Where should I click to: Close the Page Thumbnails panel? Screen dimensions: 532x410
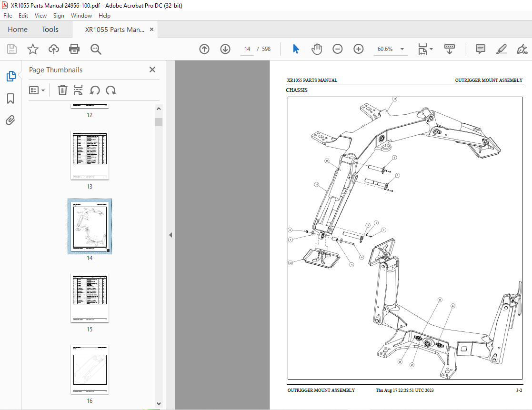(x=152, y=70)
